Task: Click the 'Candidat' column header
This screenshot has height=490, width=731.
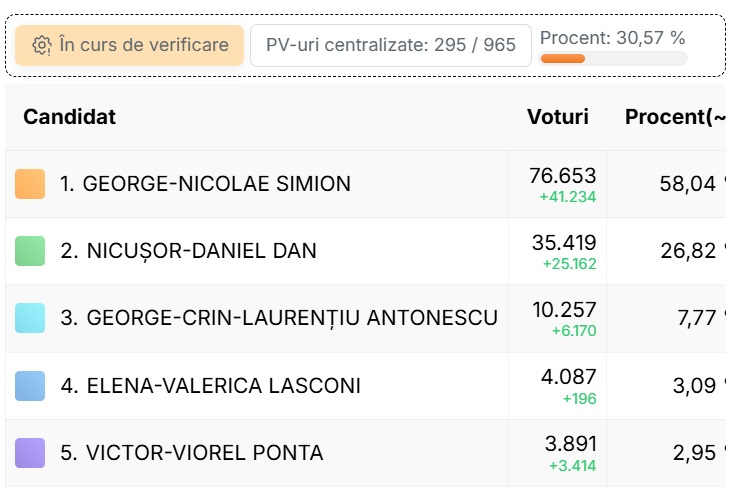Action: [69, 117]
